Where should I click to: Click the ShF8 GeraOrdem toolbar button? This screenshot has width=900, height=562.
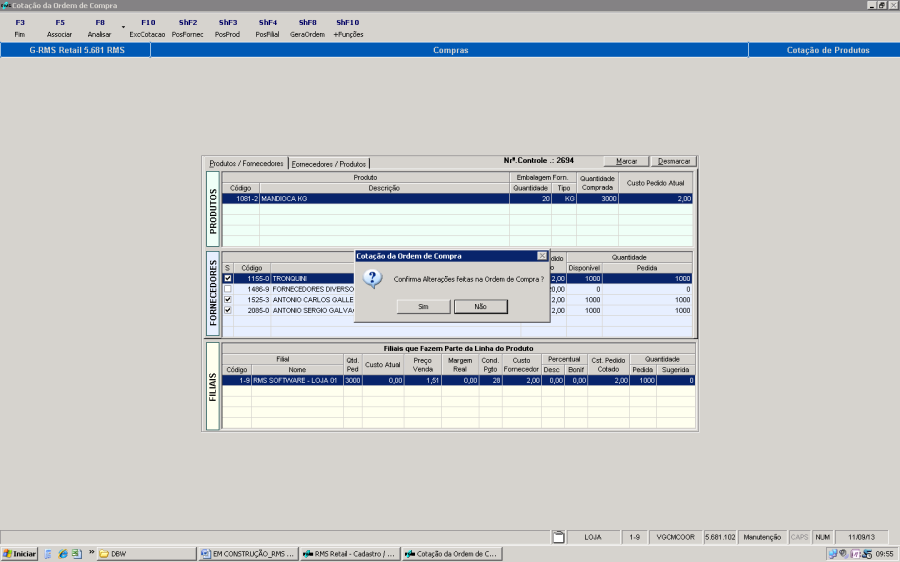coord(308,28)
